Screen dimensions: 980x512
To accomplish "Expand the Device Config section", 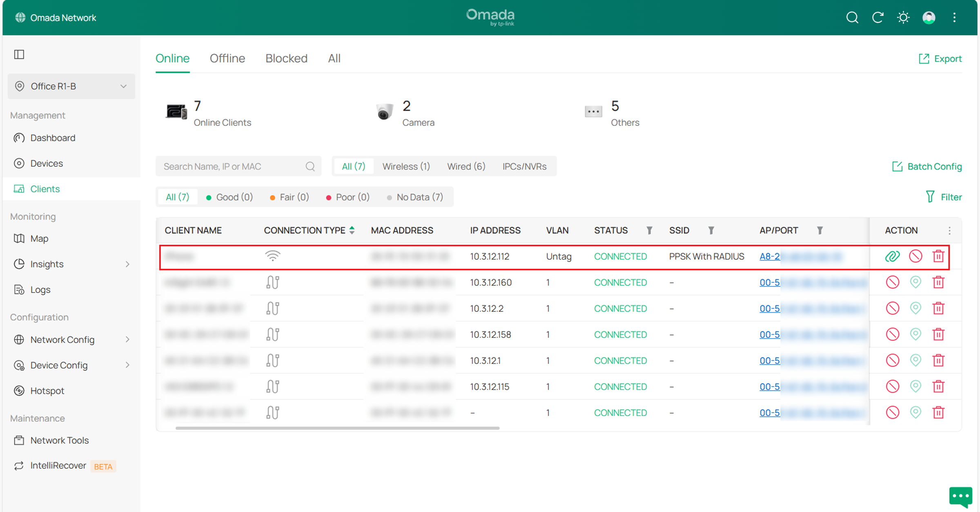I will pos(58,365).
